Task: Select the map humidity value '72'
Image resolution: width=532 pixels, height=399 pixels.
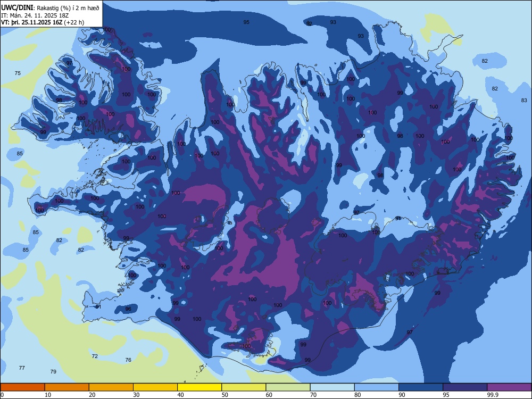Action: tap(95, 356)
